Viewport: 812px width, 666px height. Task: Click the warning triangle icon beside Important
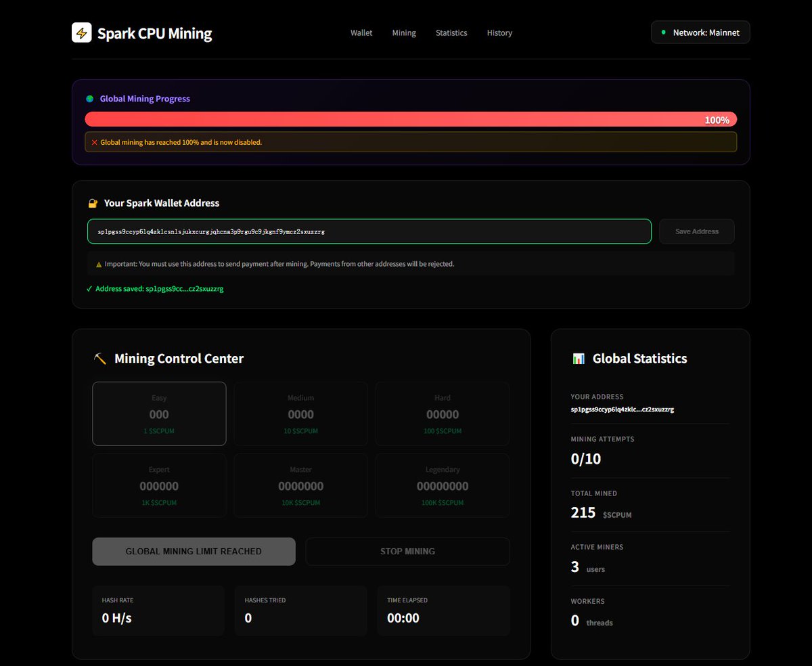(x=99, y=264)
